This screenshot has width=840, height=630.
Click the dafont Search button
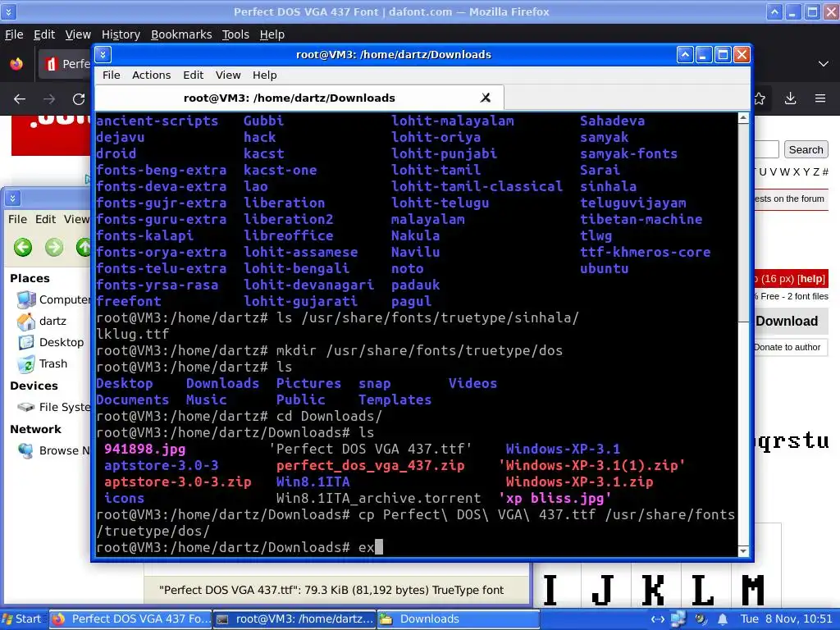[806, 149]
